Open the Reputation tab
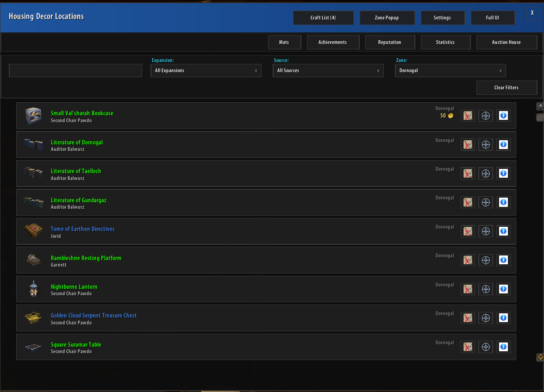 [390, 42]
